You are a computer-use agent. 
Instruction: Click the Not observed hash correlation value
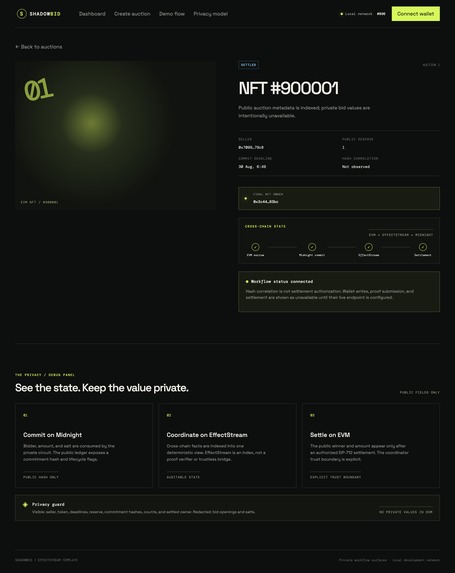356,167
